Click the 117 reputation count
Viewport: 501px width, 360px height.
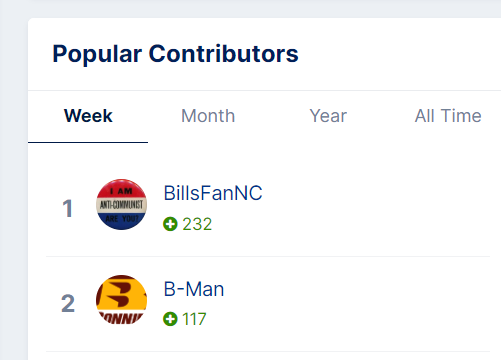pyautogui.click(x=194, y=319)
